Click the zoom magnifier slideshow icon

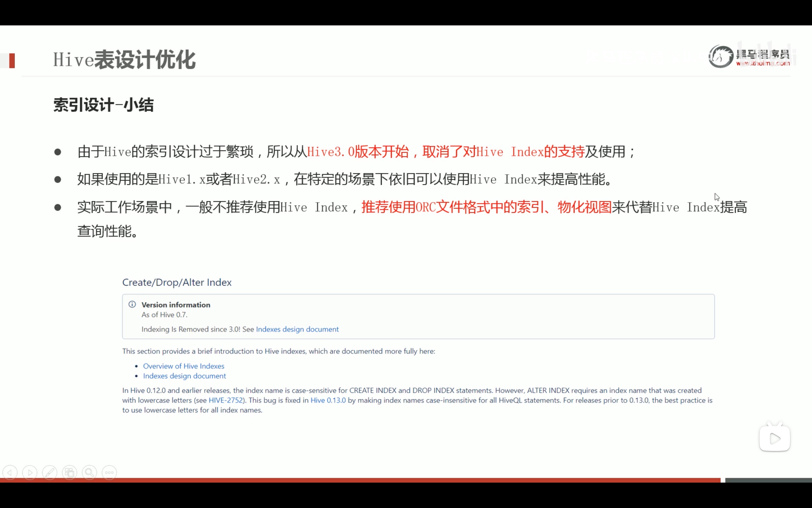coord(90,473)
